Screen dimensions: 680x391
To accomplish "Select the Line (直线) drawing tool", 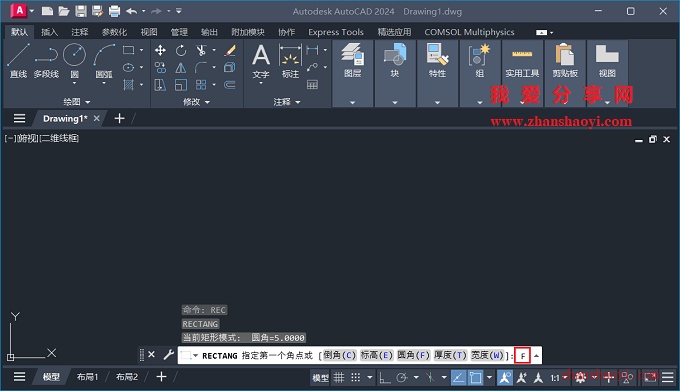I will tap(18, 61).
